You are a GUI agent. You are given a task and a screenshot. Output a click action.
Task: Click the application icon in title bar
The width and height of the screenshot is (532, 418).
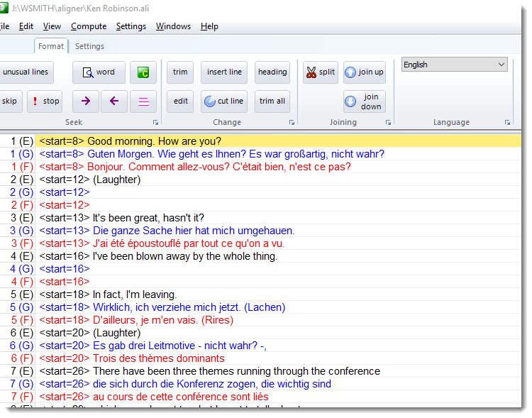coord(4,8)
